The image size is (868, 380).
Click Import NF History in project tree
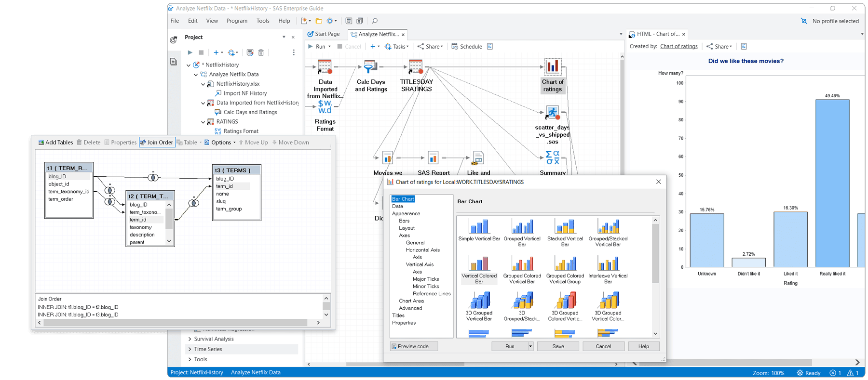coord(245,93)
